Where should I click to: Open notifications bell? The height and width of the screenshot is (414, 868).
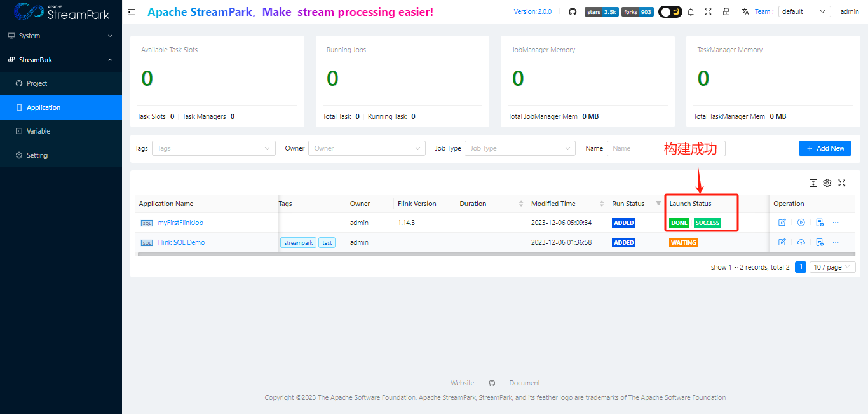pyautogui.click(x=691, y=11)
